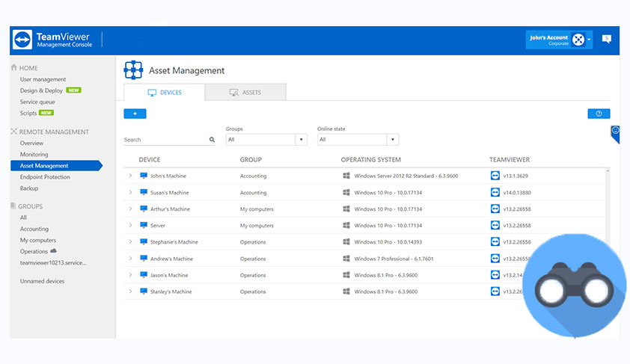Viewport: 630px width, 364px height.
Task: Click TeamViewer icon in Stanley's Machine row
Action: click(x=495, y=291)
